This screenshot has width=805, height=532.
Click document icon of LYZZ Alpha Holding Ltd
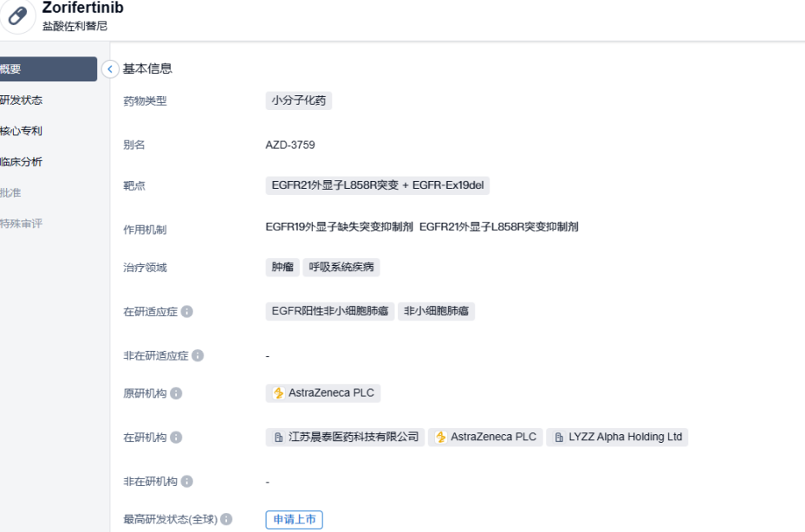pos(559,438)
